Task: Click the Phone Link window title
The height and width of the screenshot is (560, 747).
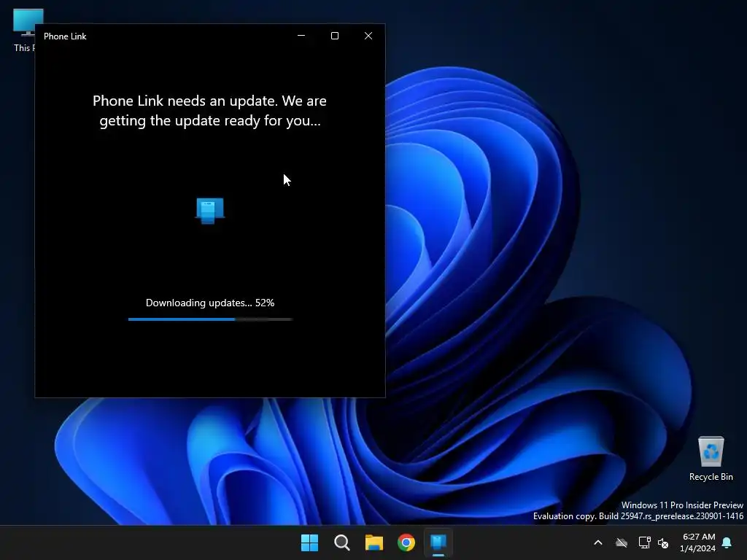Action: click(x=65, y=36)
